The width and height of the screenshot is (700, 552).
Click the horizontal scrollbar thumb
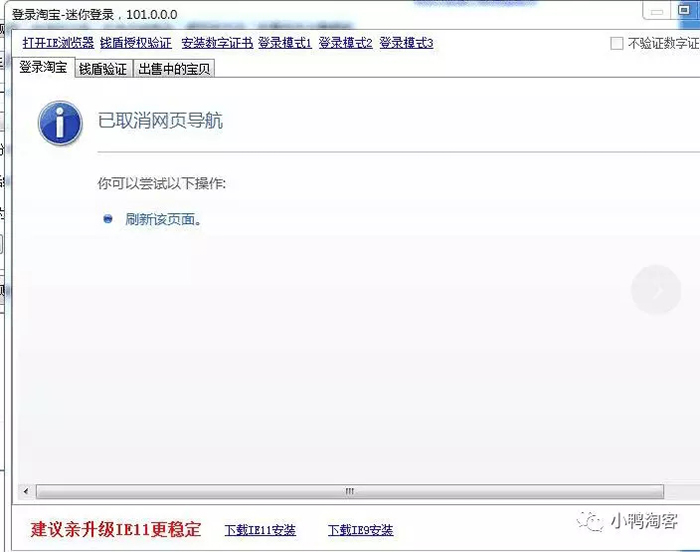coord(349,491)
